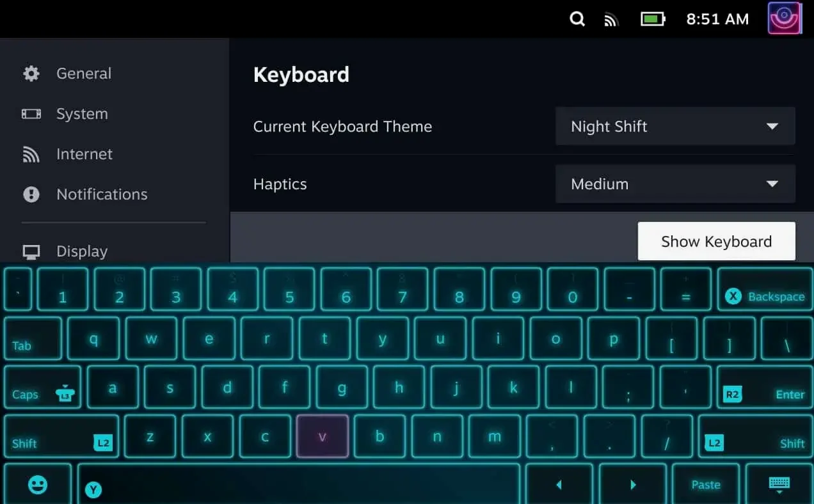Image resolution: width=814 pixels, height=504 pixels.
Task: Click the network signal status icon
Action: (611, 20)
